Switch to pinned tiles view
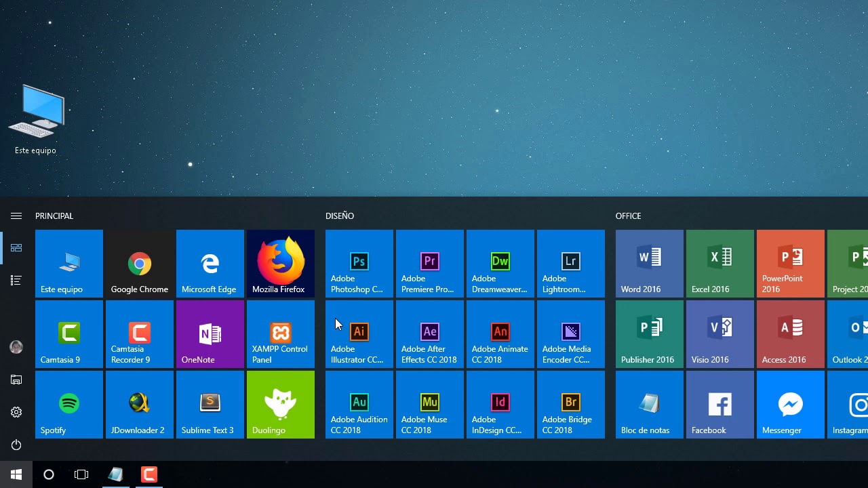Screen dimensions: 868x488 tap(16, 248)
